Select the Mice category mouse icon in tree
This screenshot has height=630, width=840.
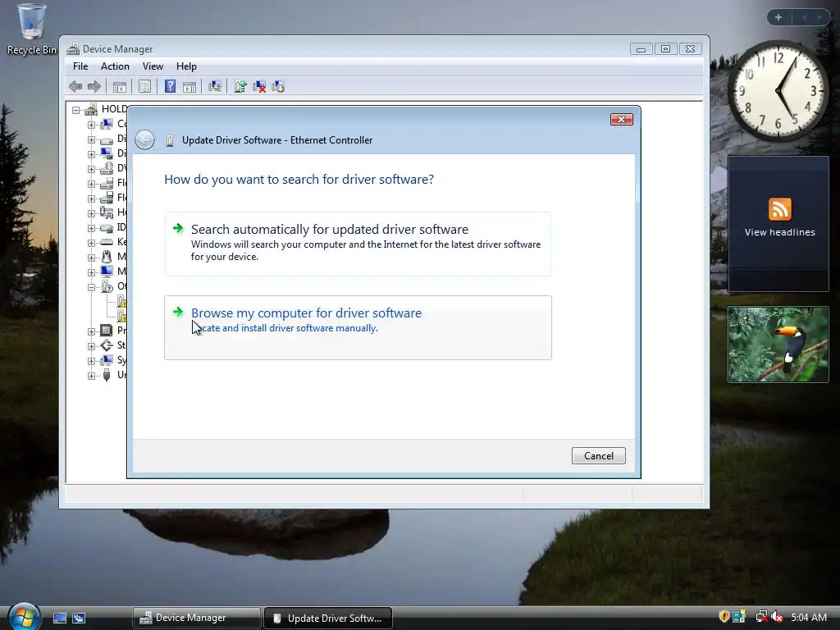(107, 257)
